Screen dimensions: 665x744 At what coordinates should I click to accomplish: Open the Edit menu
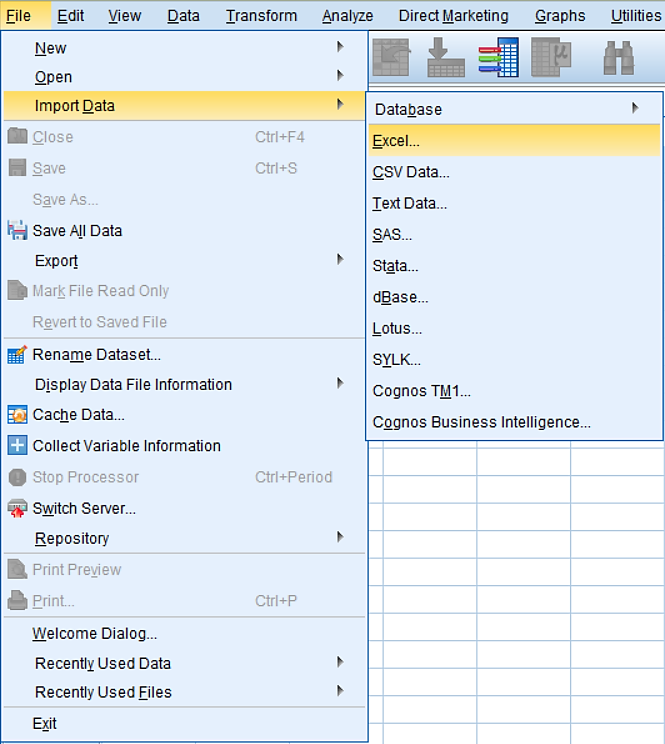(71, 16)
